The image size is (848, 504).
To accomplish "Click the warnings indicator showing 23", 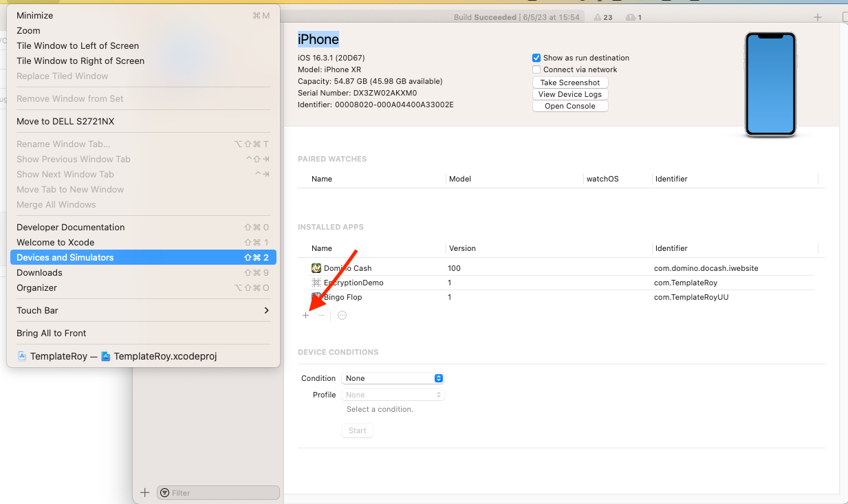I will pos(603,17).
